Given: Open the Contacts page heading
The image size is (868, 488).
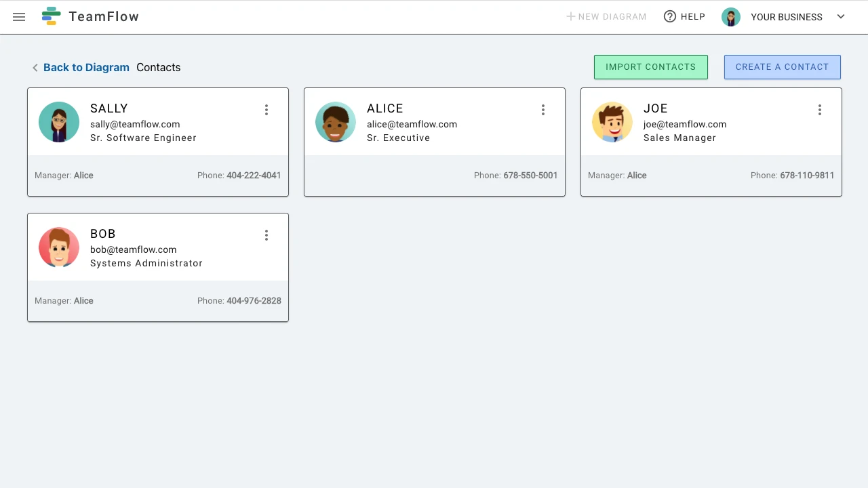Looking at the screenshot, I should 158,67.
